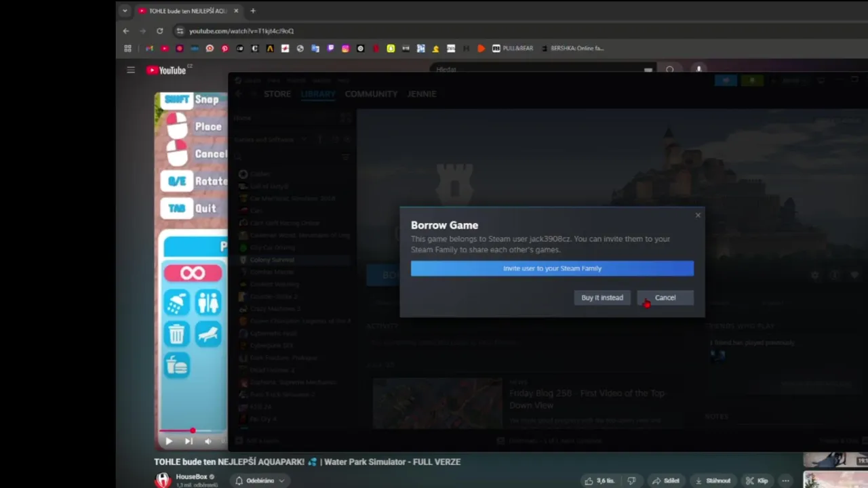Open the red YouTube bookmark icon
This screenshot has width=868, height=488.
point(164,48)
